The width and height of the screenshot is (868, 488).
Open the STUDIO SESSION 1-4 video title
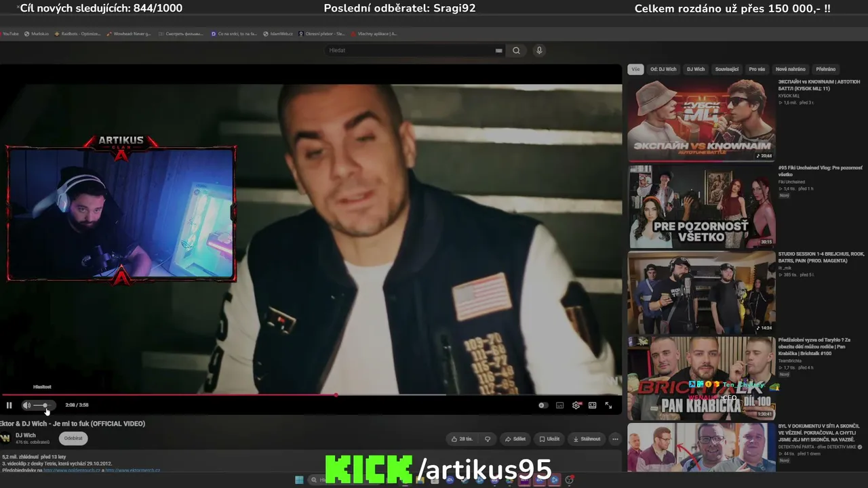click(821, 257)
